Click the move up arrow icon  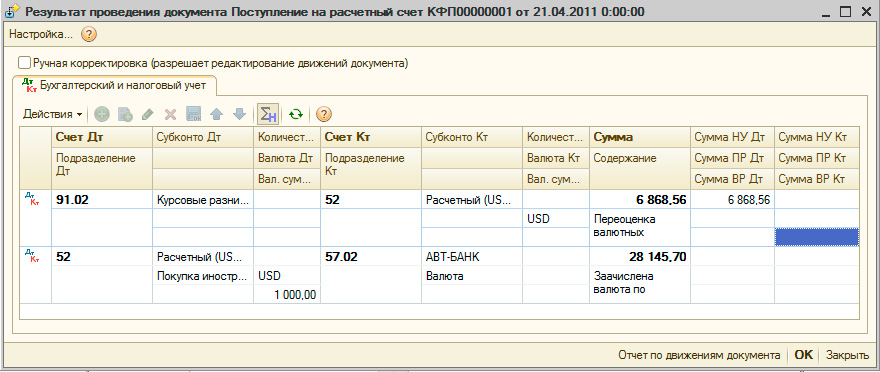[x=217, y=114]
